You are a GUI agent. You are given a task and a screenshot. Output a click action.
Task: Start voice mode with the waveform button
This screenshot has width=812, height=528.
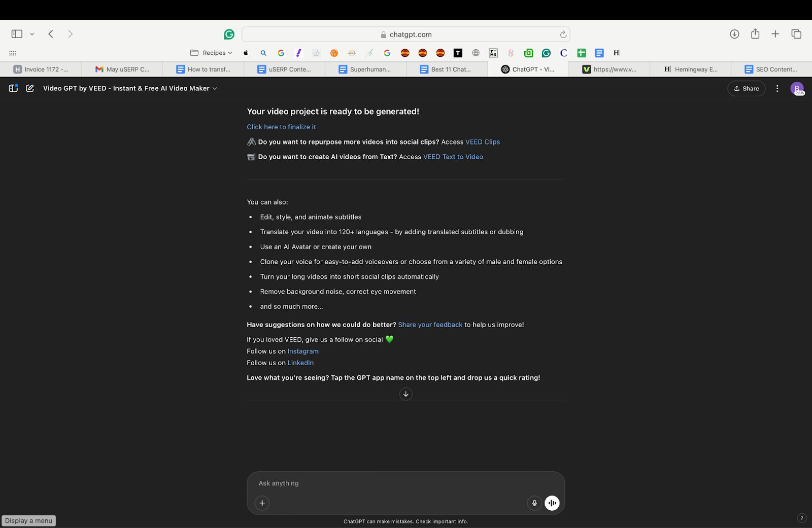pyautogui.click(x=552, y=503)
